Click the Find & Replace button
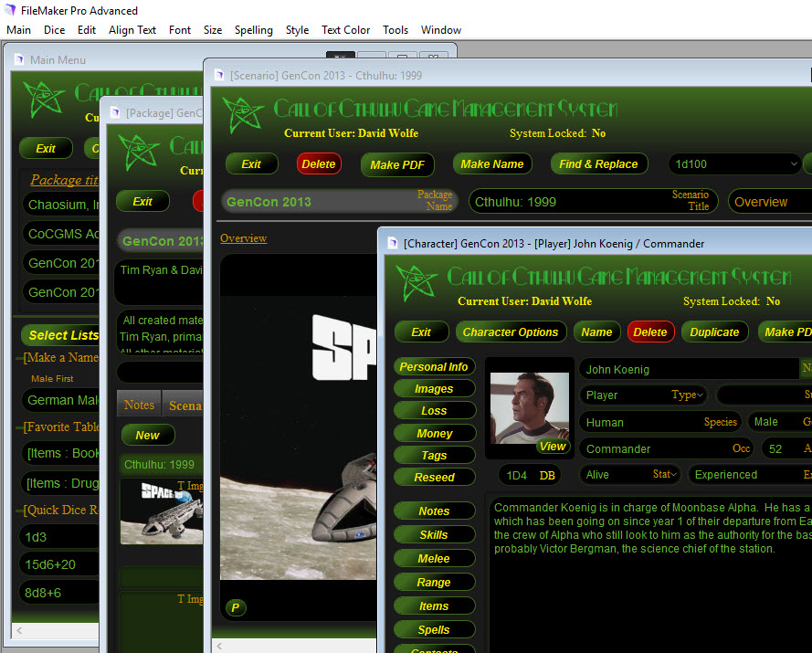Screen dimensions: 812x653 coord(598,164)
